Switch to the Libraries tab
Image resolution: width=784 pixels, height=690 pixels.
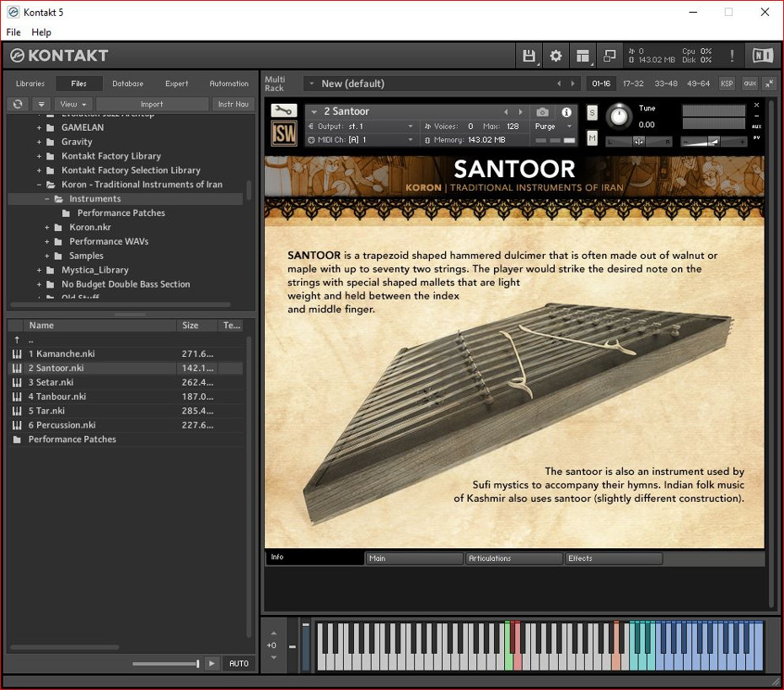click(x=30, y=84)
